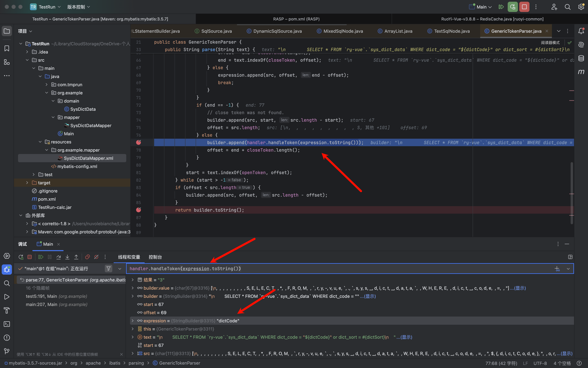Toggle debugger layout settings icon

[570, 257]
